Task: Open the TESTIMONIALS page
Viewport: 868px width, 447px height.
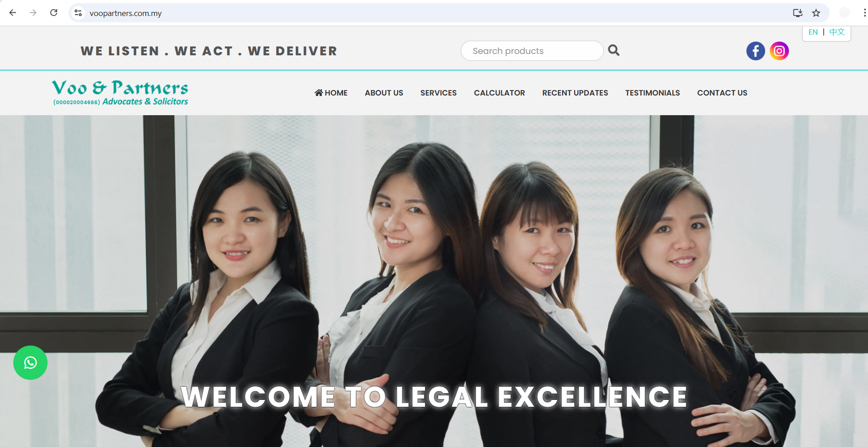Action: [x=652, y=93]
